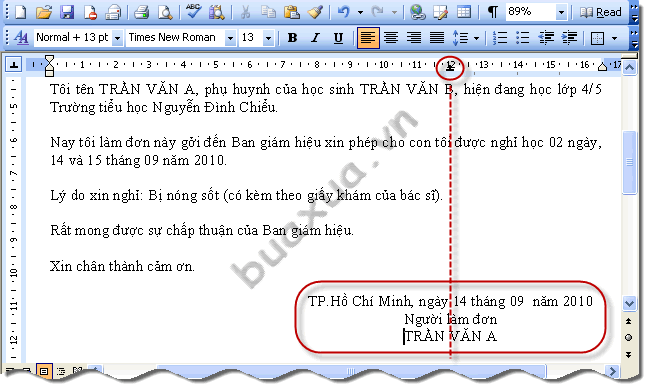Image resolution: width=650 pixels, height=391 pixels.
Task: Toggle underline formatting
Action: tap(338, 38)
